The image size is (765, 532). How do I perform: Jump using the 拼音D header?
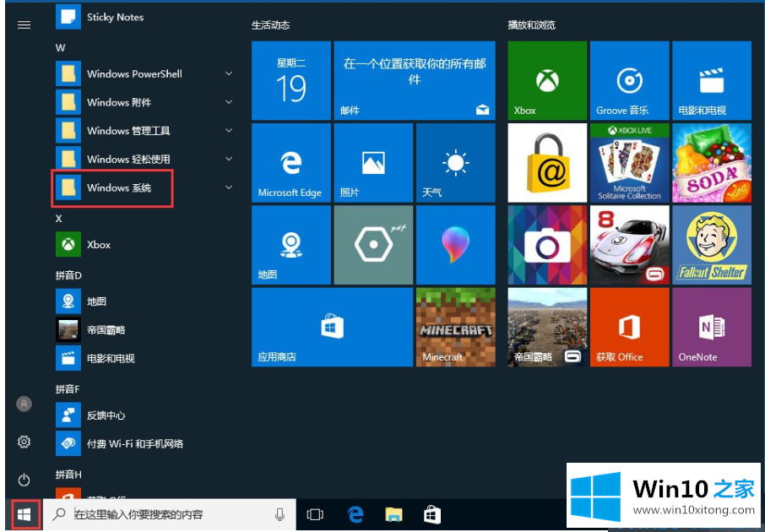(68, 275)
